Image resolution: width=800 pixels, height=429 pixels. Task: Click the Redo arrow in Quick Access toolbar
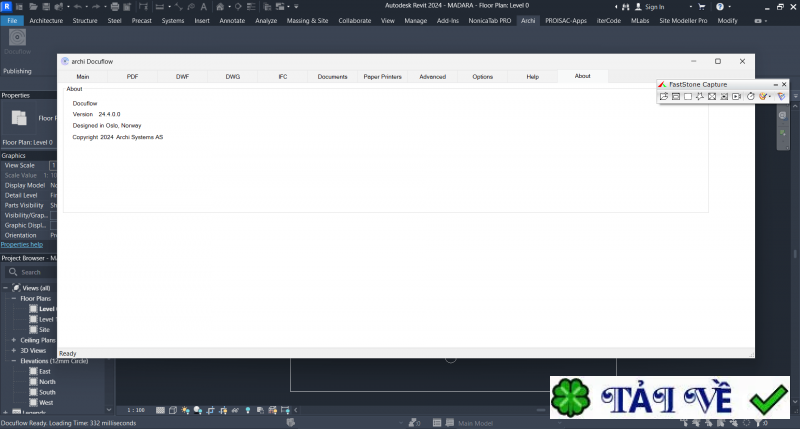click(x=96, y=7)
